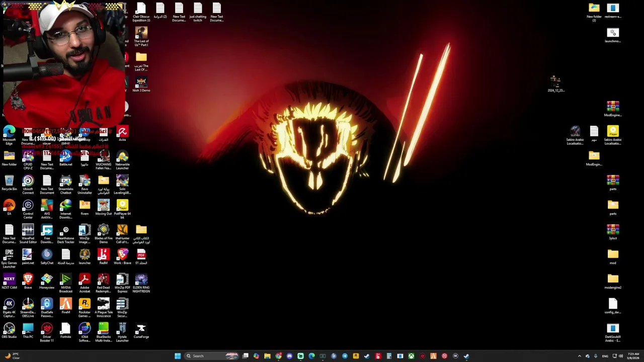
Task: Open the New folder (3) icon
Action: pos(594,13)
